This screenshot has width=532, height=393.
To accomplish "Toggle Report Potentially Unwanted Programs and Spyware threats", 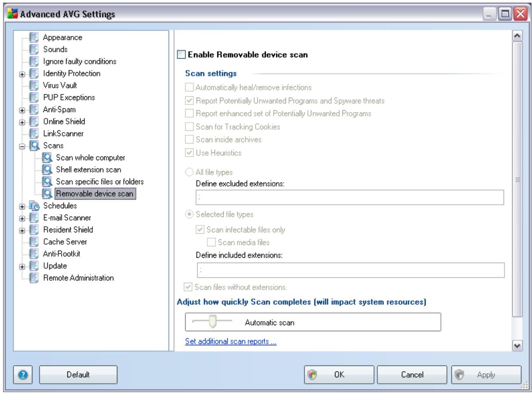I will pyautogui.click(x=190, y=101).
